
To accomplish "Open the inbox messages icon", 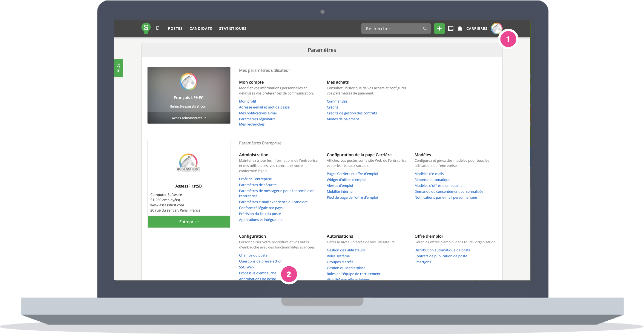I will [x=451, y=29].
